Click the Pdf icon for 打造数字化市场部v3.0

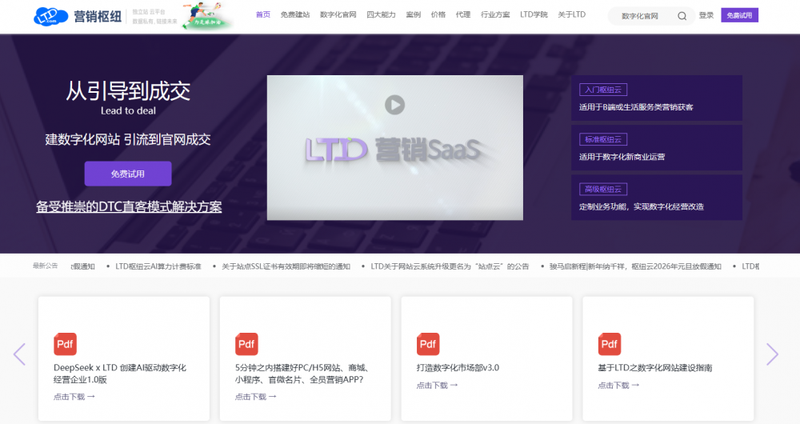pos(428,344)
